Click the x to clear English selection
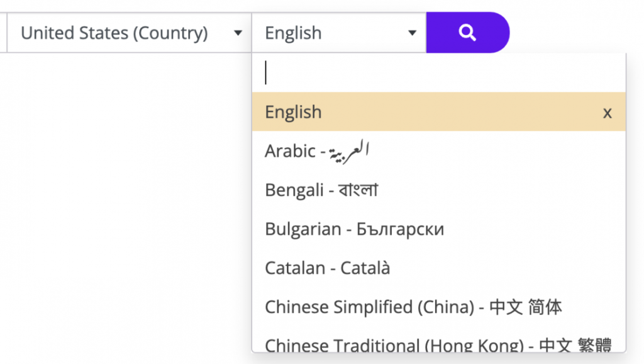 click(607, 112)
